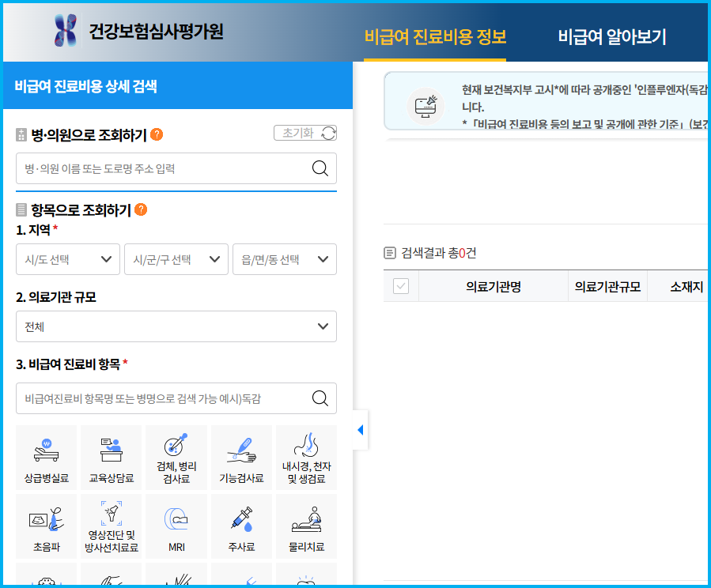Click the search icon in 비급여 항목 field
Screen dimensions: 711x588
320,398
